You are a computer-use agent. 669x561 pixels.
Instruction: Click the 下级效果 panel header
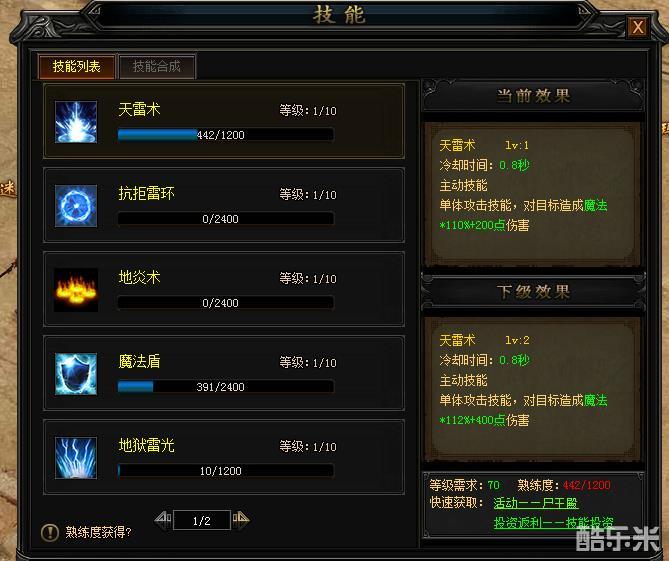click(x=533, y=292)
